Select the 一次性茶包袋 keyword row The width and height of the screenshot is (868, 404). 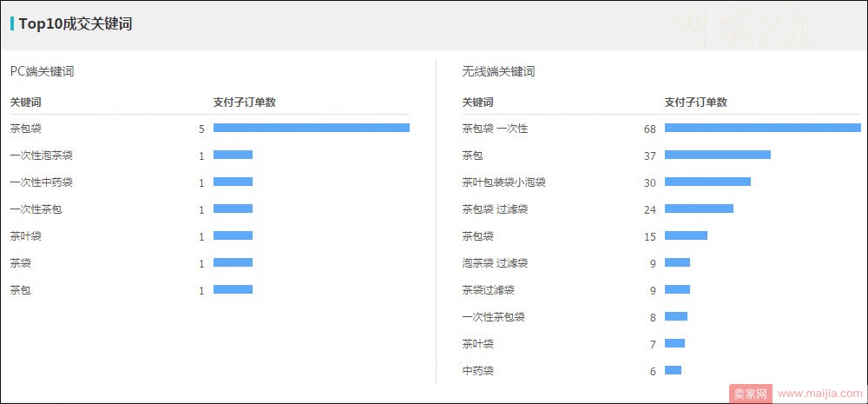[661, 317]
